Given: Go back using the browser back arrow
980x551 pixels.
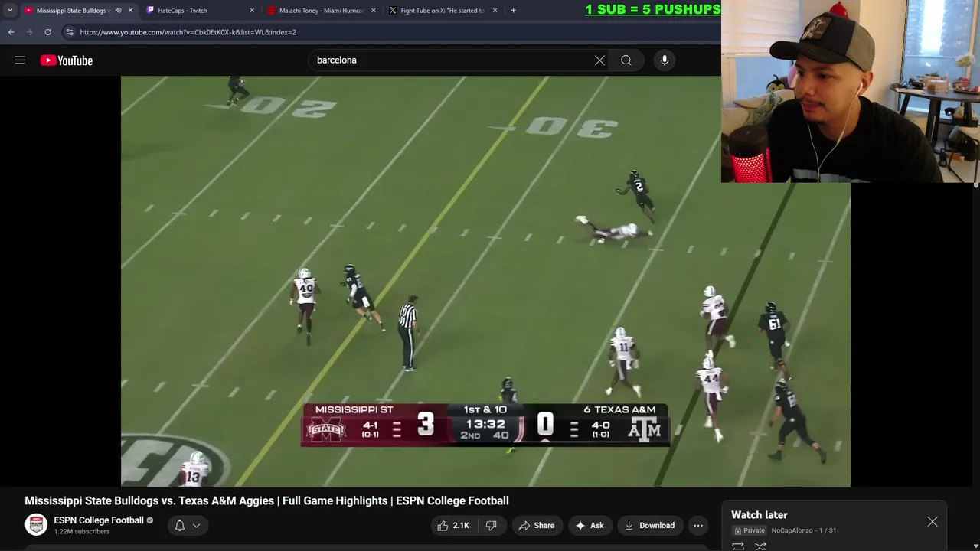Looking at the screenshot, I should point(11,32).
